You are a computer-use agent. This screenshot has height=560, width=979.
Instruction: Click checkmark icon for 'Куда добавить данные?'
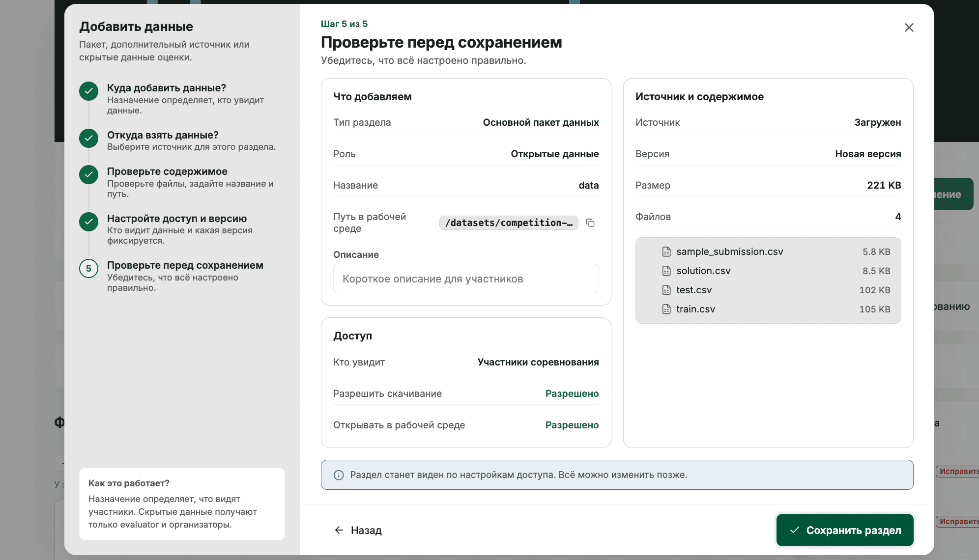point(88,91)
